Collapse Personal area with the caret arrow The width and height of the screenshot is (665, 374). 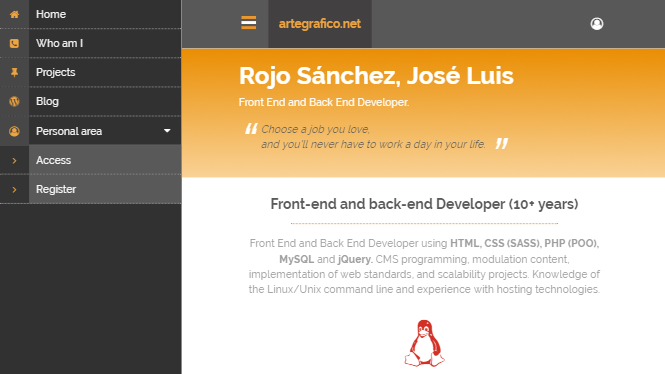coord(167,131)
